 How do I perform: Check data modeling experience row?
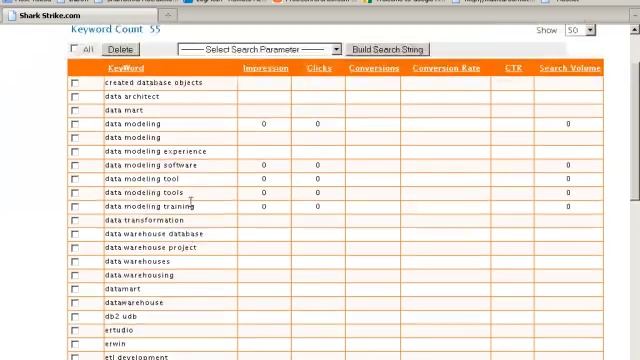click(75, 152)
